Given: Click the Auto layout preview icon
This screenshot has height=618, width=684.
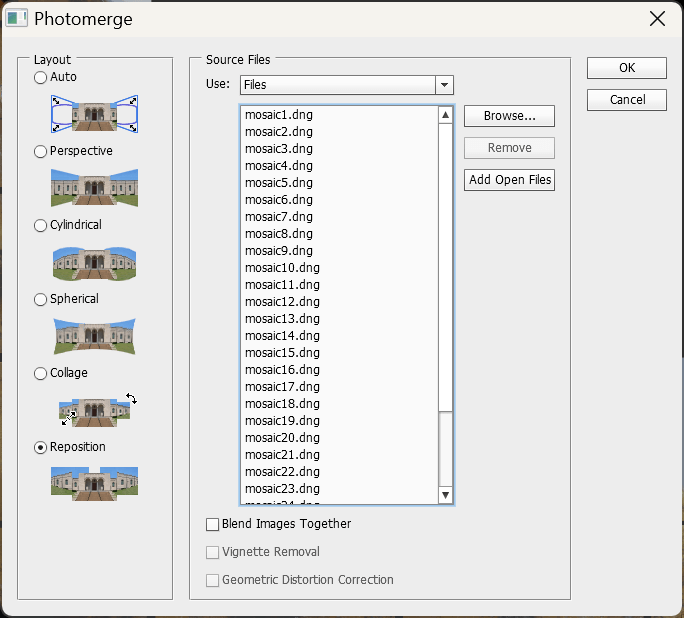Looking at the screenshot, I should click(x=94, y=113).
